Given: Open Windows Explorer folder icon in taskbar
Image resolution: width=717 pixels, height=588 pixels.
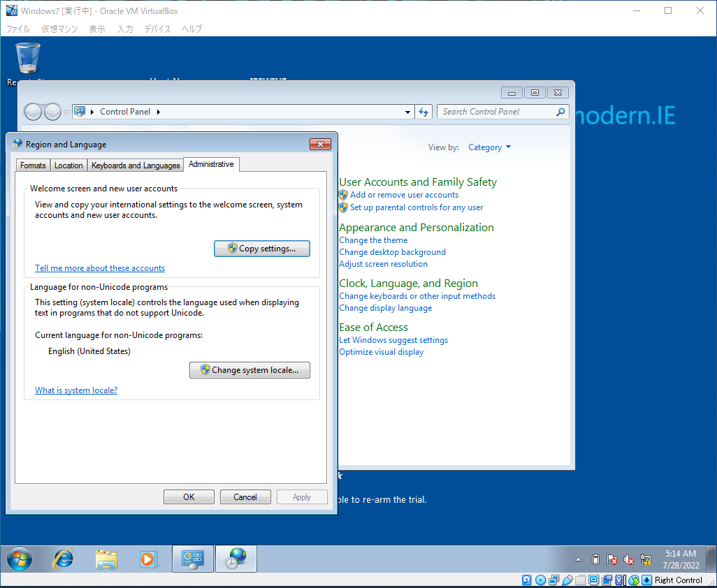Looking at the screenshot, I should click(x=106, y=558).
